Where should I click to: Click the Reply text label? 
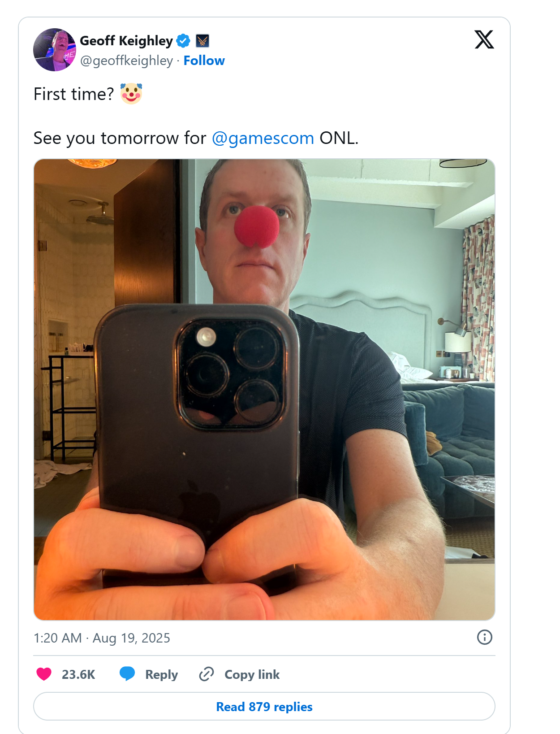pyautogui.click(x=161, y=674)
